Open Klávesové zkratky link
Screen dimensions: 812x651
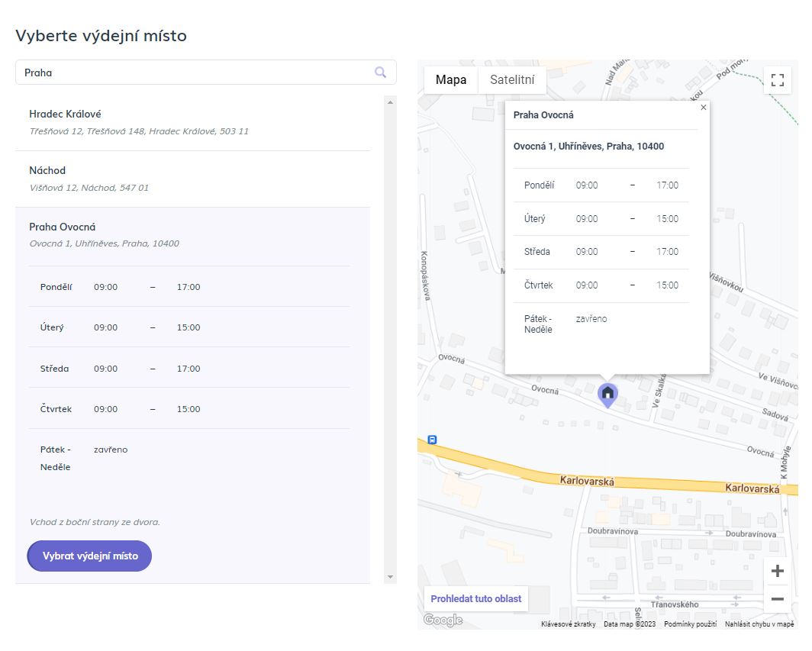[x=568, y=624]
